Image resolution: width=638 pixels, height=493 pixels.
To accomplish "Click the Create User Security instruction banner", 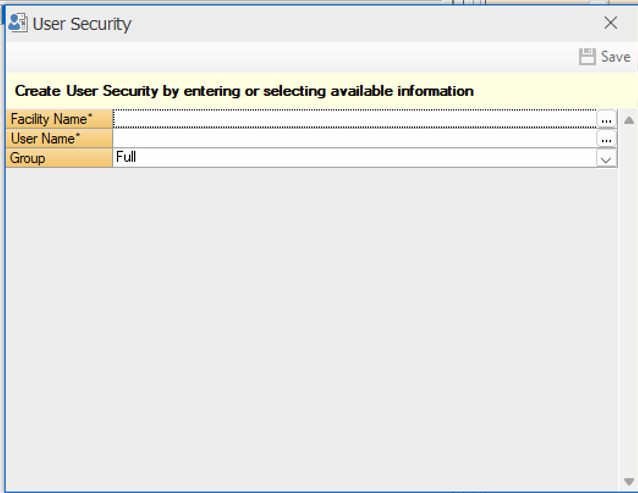I will (244, 91).
